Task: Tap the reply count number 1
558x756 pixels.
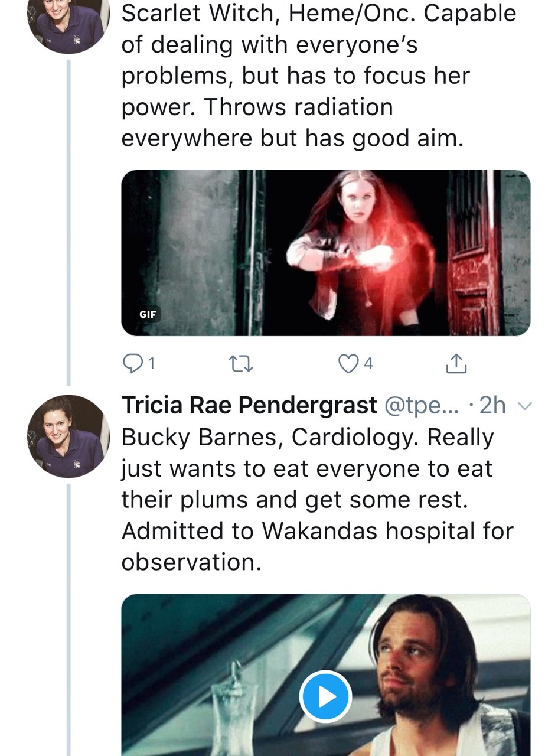Action: click(152, 364)
